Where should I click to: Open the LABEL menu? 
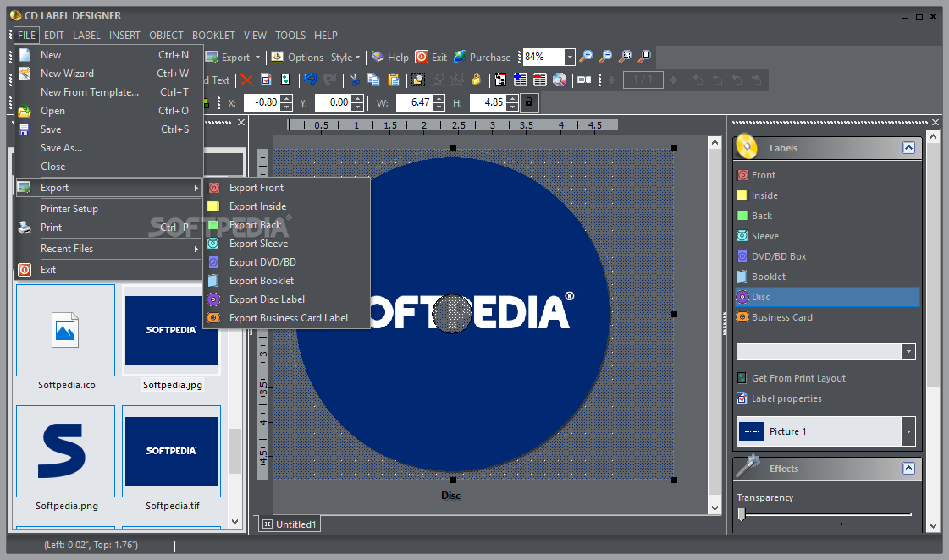tap(86, 35)
